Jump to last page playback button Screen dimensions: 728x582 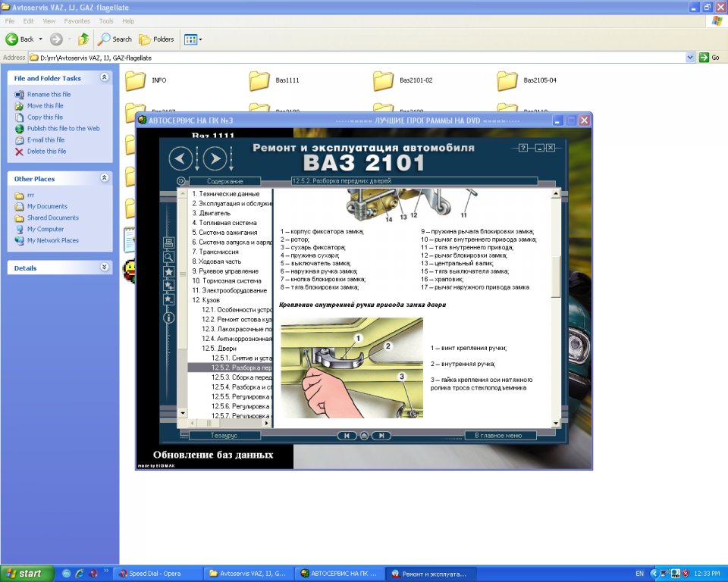point(381,435)
